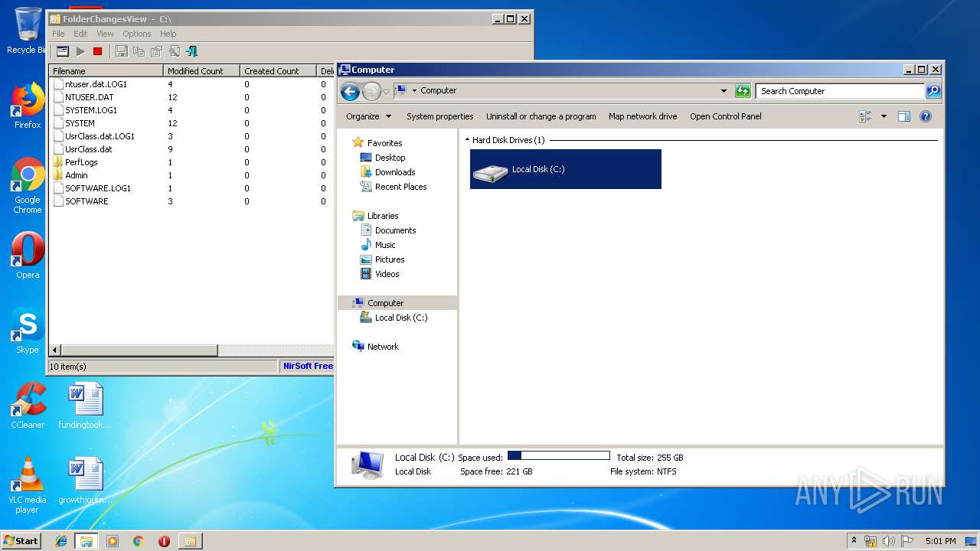Open recent pages dropdown beside Forward

point(386,92)
